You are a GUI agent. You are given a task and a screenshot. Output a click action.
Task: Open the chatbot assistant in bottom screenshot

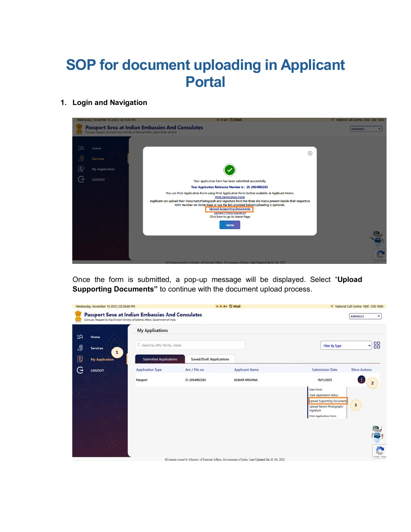pos(377,433)
